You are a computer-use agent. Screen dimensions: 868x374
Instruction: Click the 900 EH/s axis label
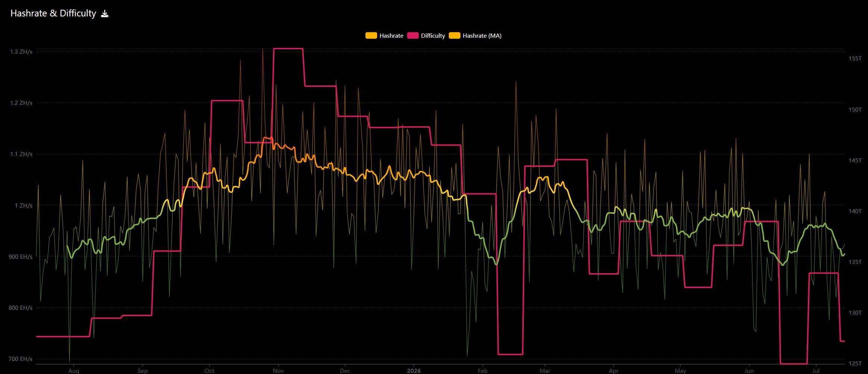20,257
